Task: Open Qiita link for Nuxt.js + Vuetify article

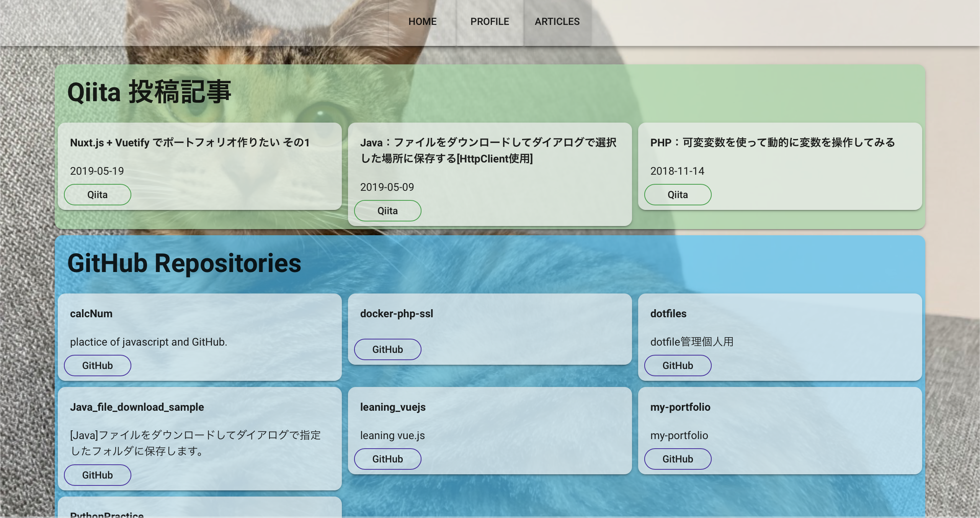Action: (x=97, y=195)
